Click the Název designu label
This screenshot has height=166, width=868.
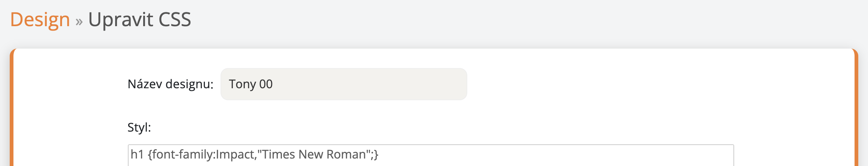tap(170, 84)
